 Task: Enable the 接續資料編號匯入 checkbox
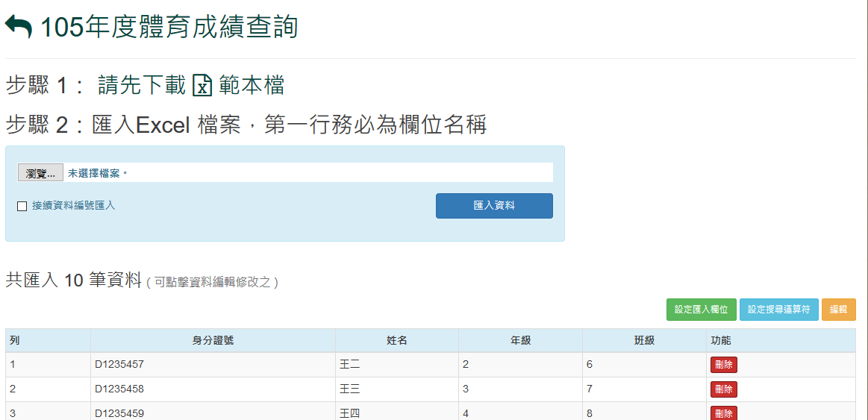click(22, 206)
